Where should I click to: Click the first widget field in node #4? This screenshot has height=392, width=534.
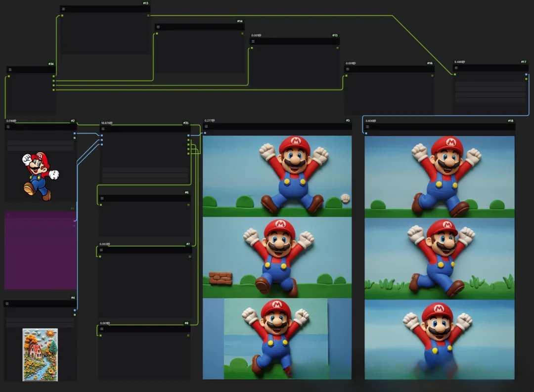click(x=40, y=320)
